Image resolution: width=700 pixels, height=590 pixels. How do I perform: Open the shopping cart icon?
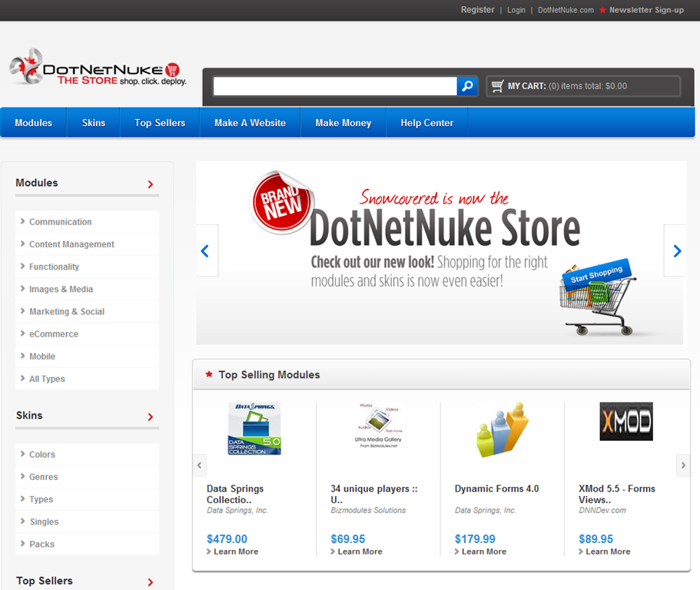(x=497, y=86)
